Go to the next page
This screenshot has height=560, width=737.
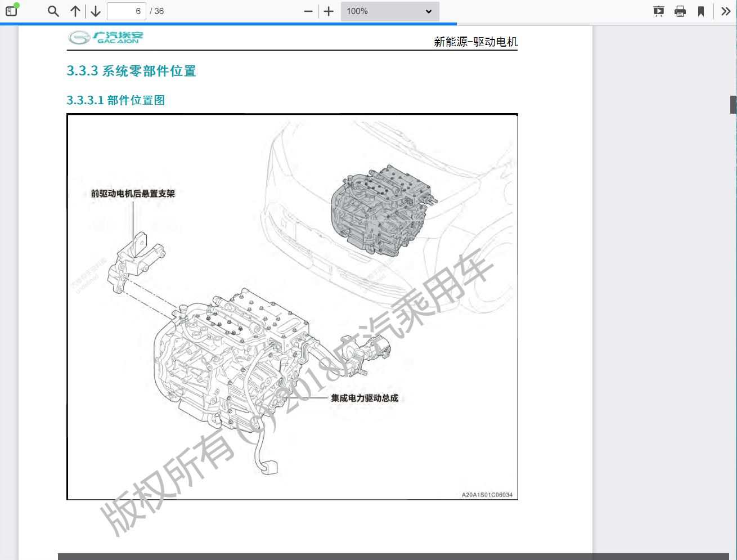point(95,11)
